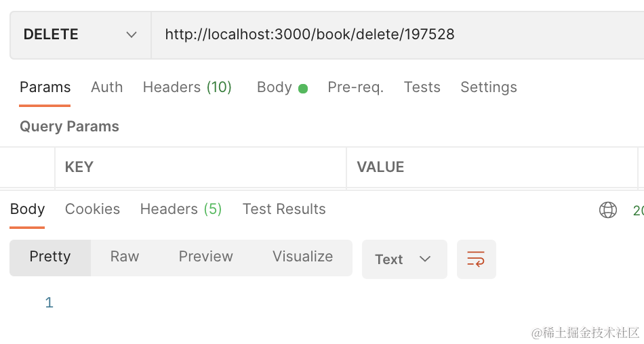
Task: View the response Headers (5) tab
Action: pos(181,209)
